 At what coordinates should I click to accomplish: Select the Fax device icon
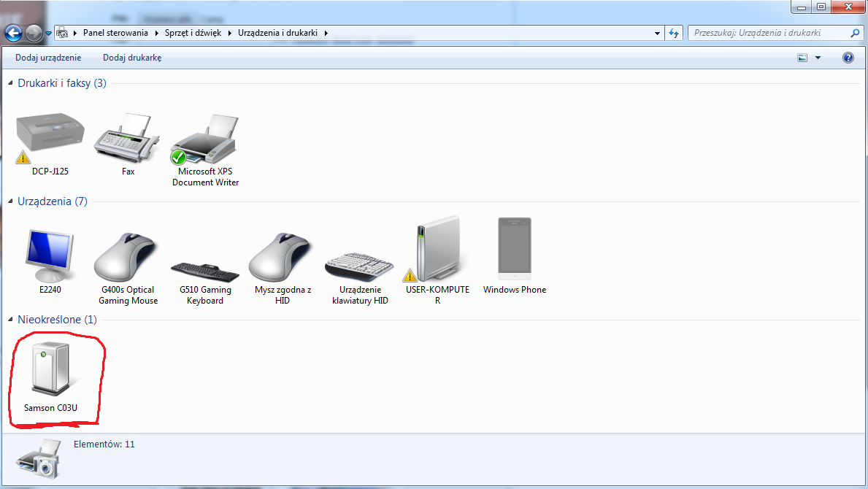[x=127, y=137]
